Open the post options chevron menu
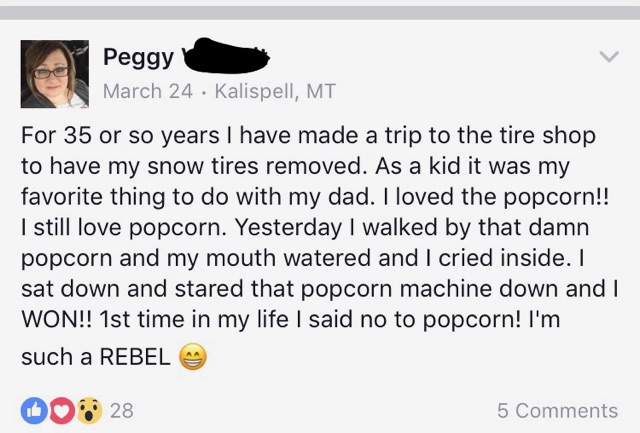 tap(608, 59)
